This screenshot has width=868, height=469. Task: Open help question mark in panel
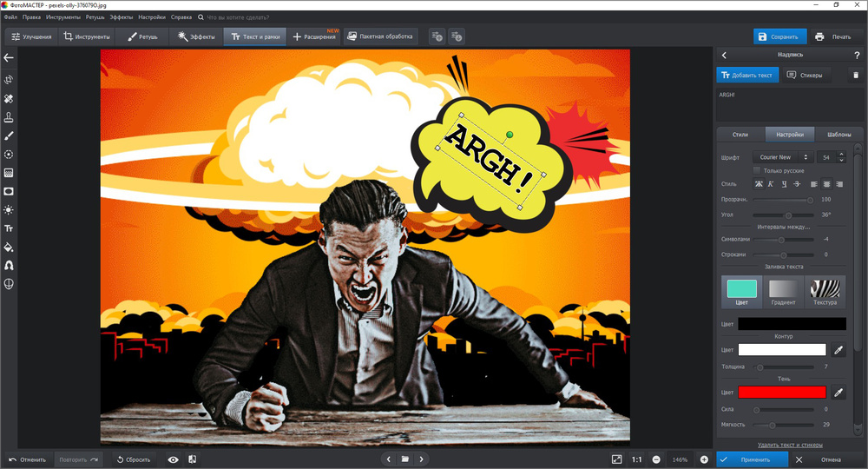click(857, 55)
